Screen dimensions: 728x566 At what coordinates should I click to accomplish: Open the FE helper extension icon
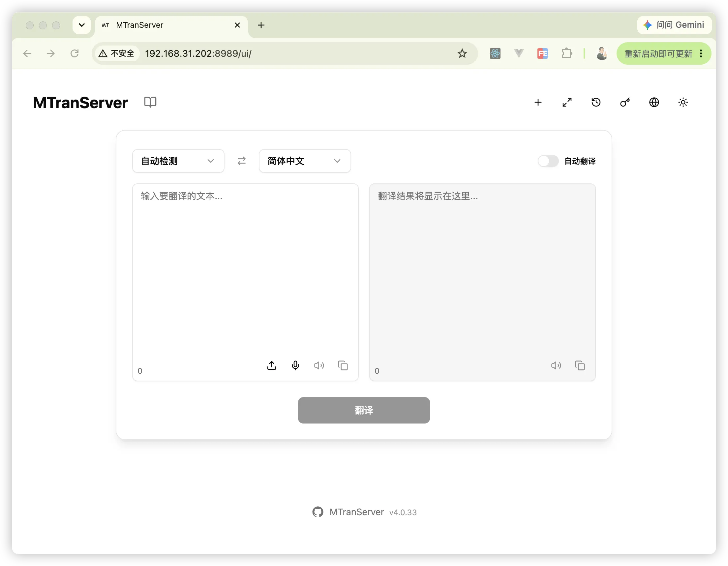pyautogui.click(x=543, y=53)
